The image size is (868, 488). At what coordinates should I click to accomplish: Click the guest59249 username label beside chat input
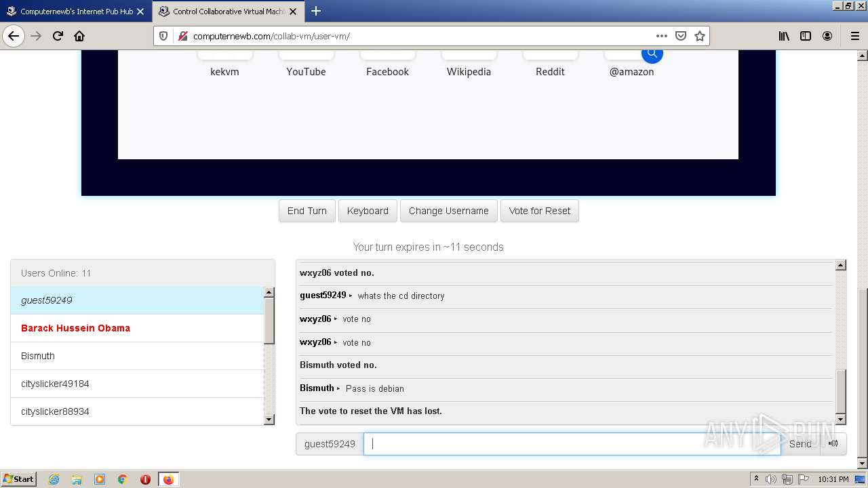tap(330, 444)
